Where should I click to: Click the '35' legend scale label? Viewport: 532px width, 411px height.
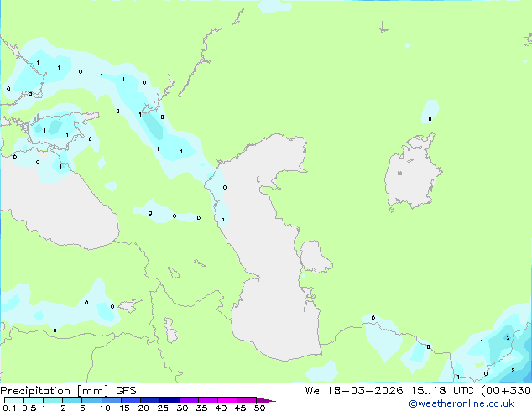click(201, 408)
